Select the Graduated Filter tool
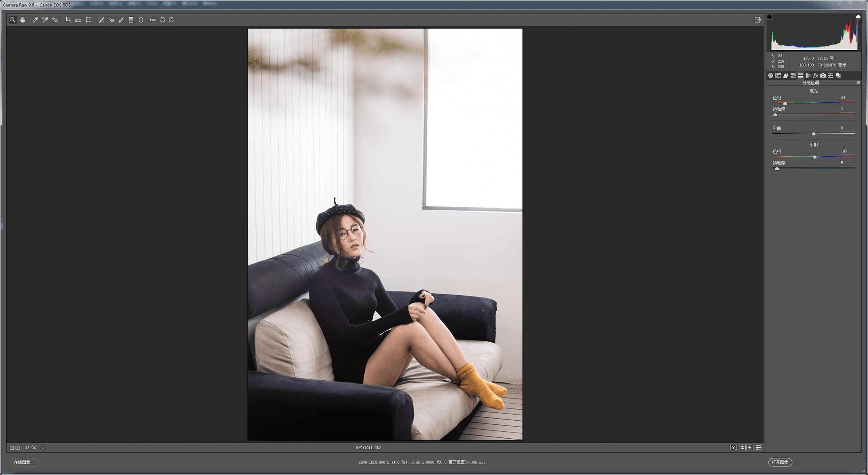This screenshot has width=868, height=475. [131, 20]
